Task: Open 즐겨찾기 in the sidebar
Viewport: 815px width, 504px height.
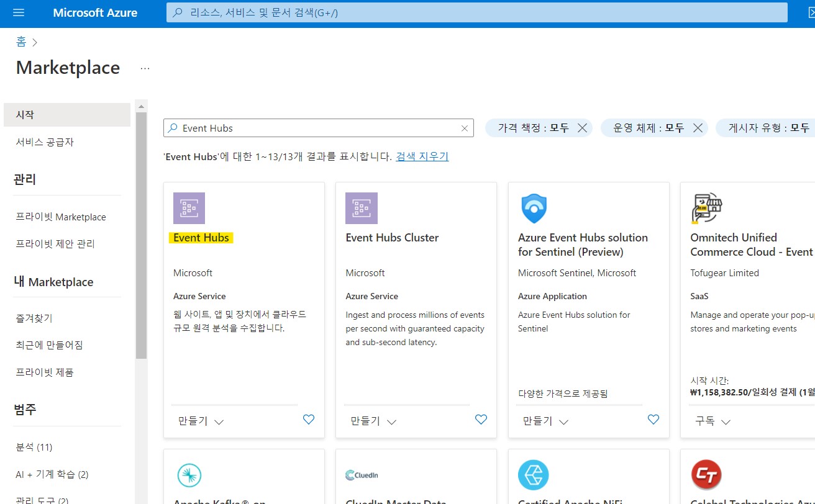Action: [34, 318]
